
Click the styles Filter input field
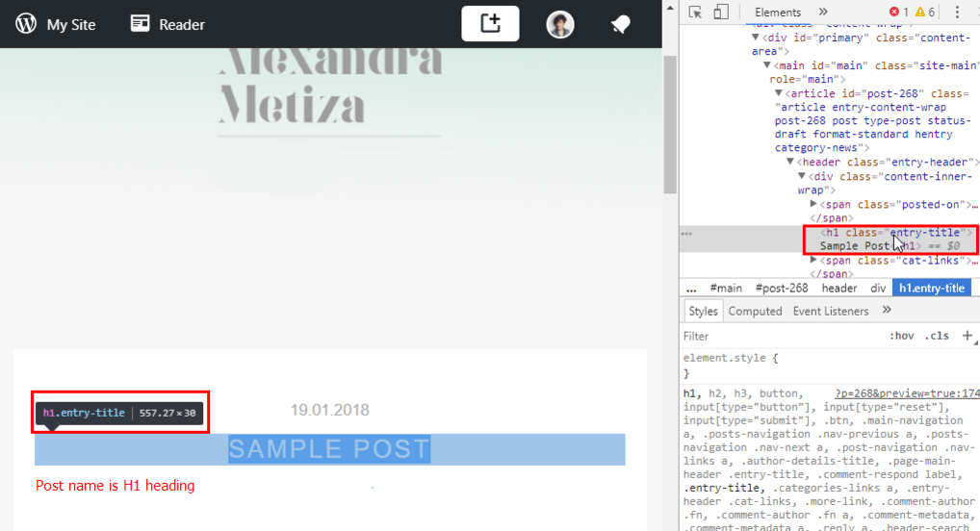coord(782,336)
